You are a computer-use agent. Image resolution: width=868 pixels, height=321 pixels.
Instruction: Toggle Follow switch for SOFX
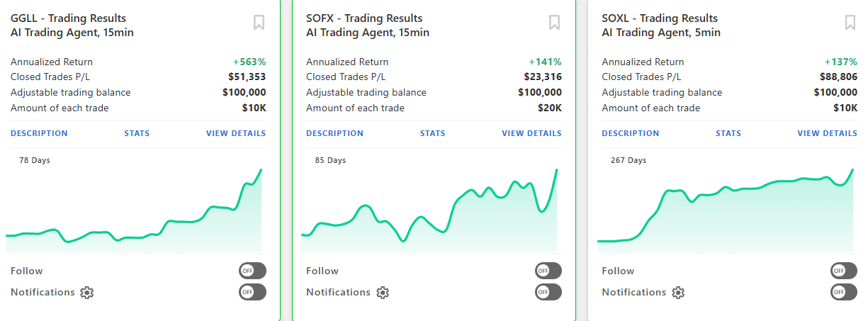548,271
